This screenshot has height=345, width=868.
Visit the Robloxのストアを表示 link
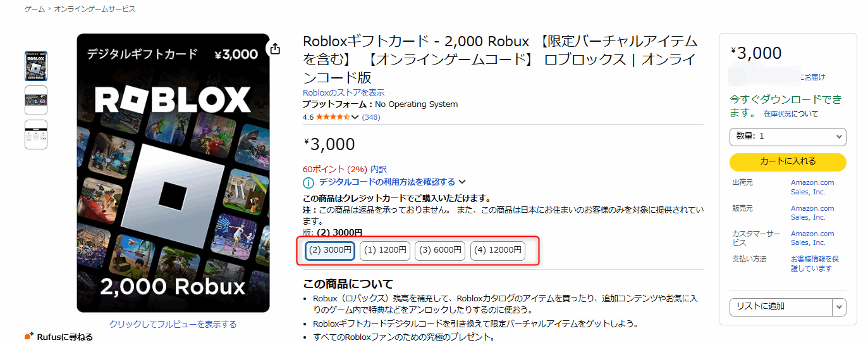click(343, 92)
